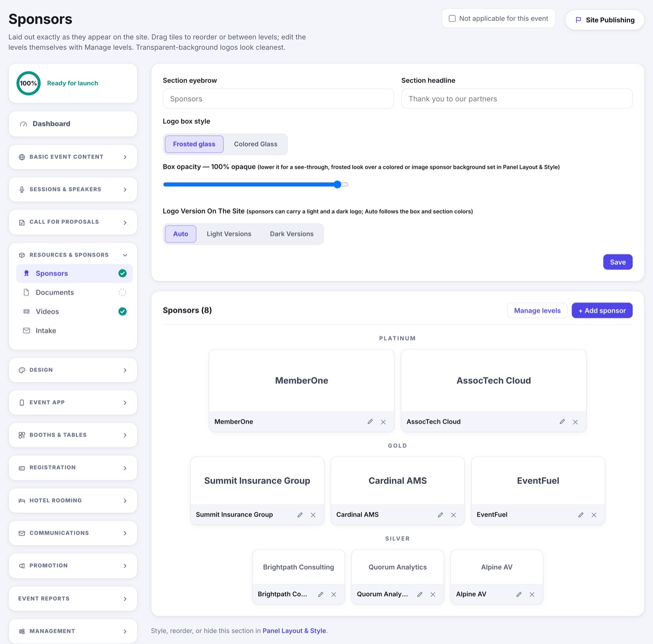The height and width of the screenshot is (644, 653).
Task: Open the Intake sidebar item
Action: [75, 331]
